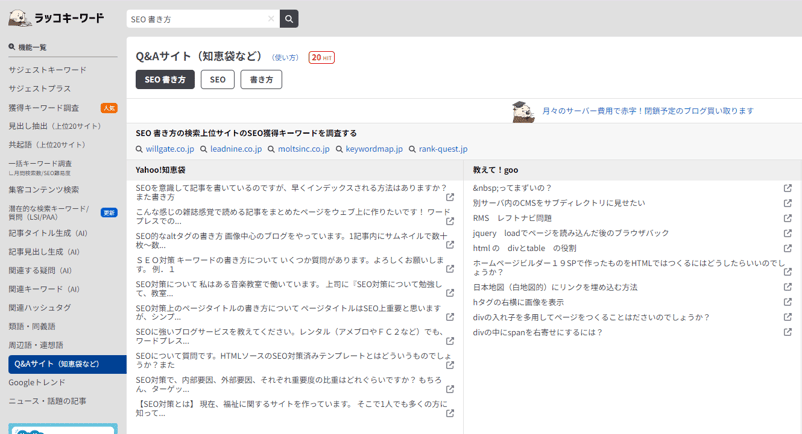802x434 pixels.
Task: Open 類語・同義語 in the sidebar
Action: coord(32,326)
